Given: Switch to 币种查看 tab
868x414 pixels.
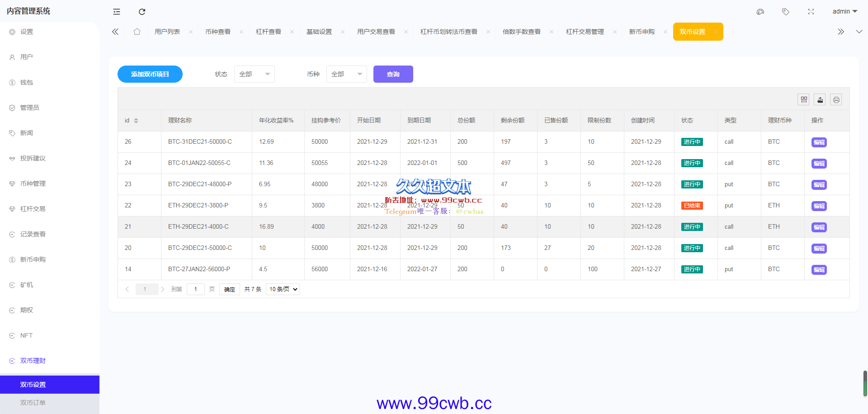Looking at the screenshot, I should [x=218, y=32].
